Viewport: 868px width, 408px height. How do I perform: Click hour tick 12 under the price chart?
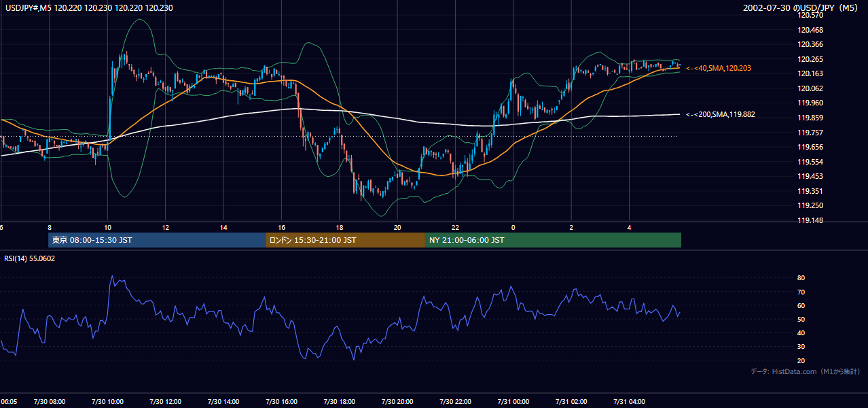pos(165,227)
